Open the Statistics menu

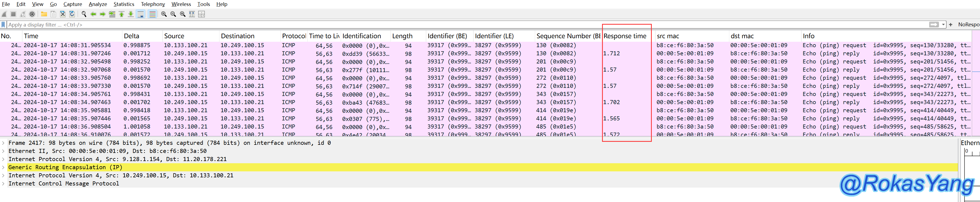point(124,4)
